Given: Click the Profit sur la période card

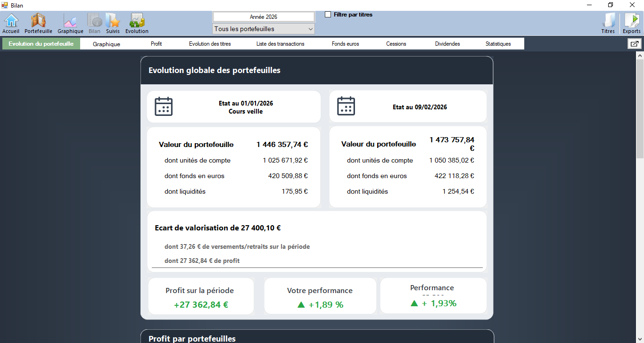Looking at the screenshot, I should [x=201, y=297].
